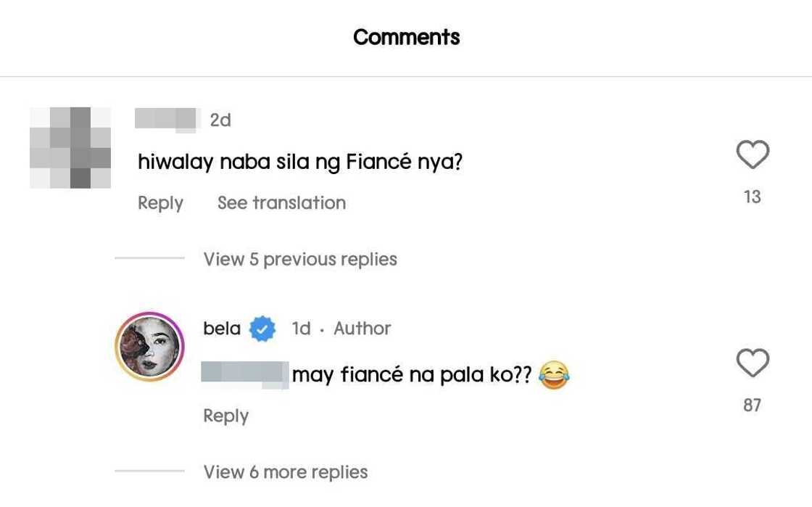Viewport: 812px width, 507px height.
Task: Select the Comments header title
Action: pyautogui.click(x=407, y=37)
